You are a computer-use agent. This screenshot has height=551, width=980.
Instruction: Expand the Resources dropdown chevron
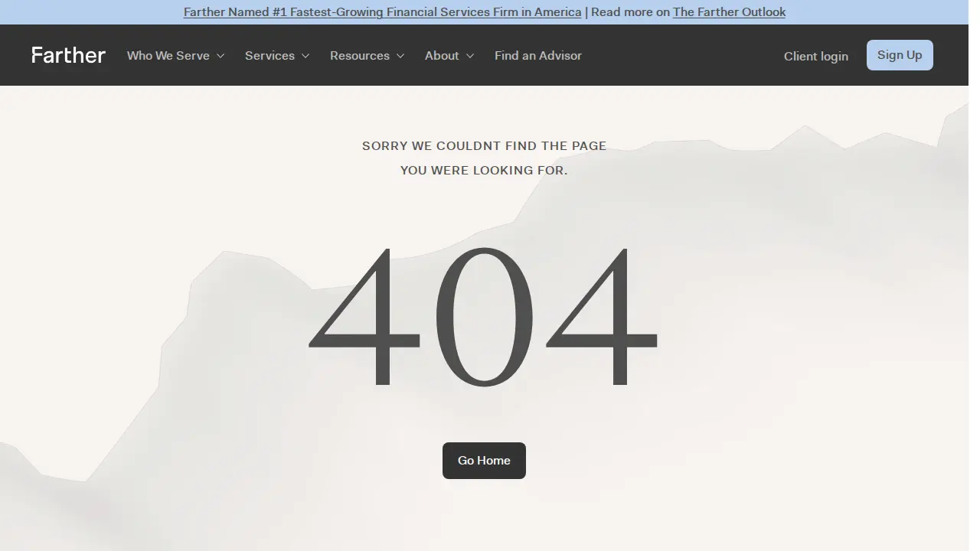(400, 56)
